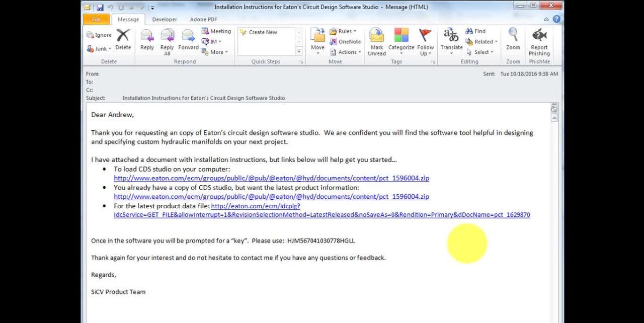Click the "Regards," line
This screenshot has width=644, height=323.
[104, 275]
